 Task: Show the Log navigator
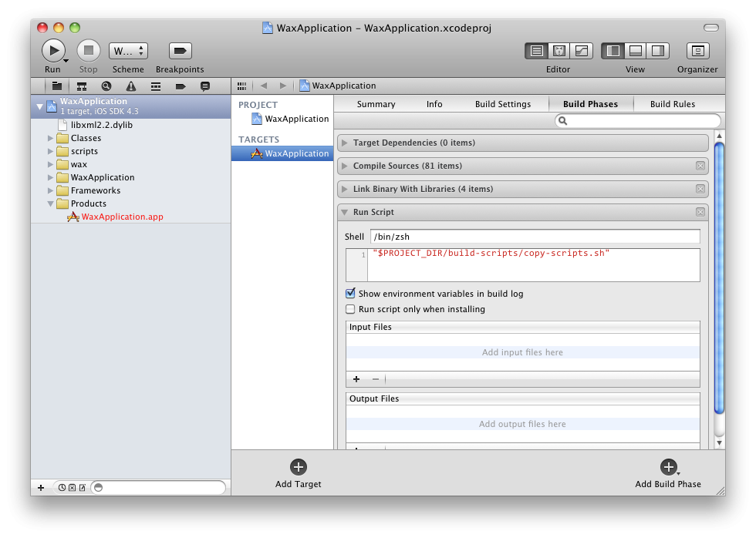coord(205,86)
